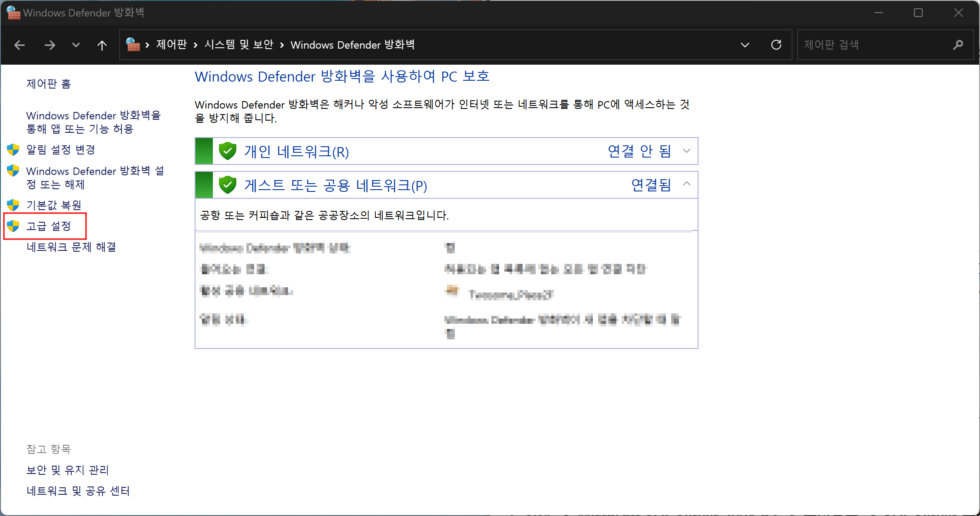Open 네트워크 문제 해결 link
Image resolution: width=980 pixels, height=516 pixels.
[71, 247]
